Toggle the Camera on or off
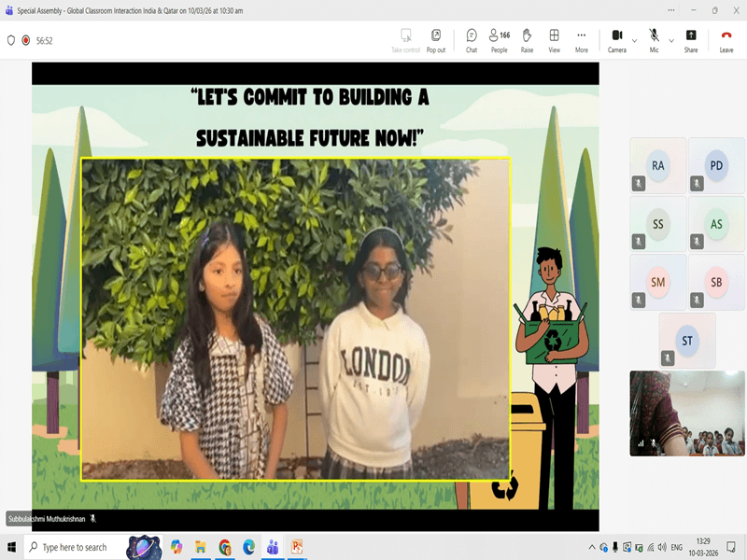The image size is (747, 560). coord(616,40)
